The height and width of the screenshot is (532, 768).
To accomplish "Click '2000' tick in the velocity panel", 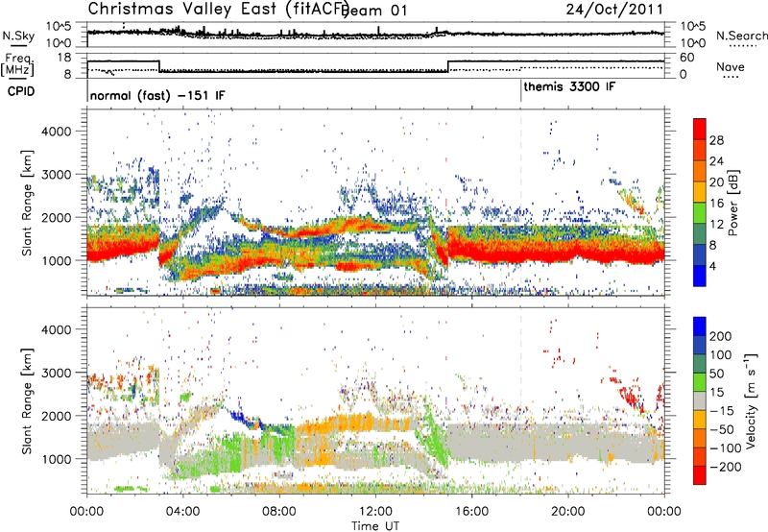I will coord(56,416).
